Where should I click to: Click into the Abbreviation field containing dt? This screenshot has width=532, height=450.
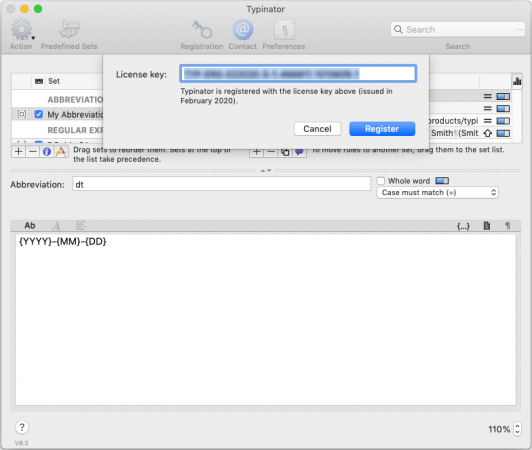[221, 184]
